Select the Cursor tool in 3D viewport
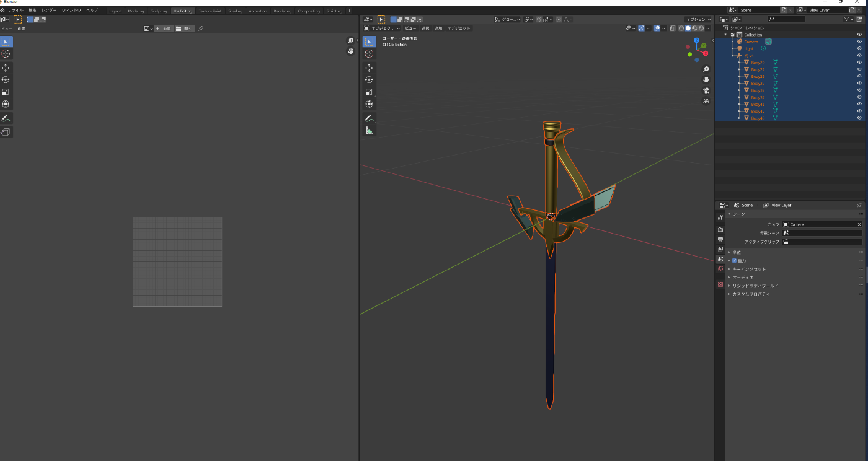The height and width of the screenshot is (461, 868). [x=369, y=54]
